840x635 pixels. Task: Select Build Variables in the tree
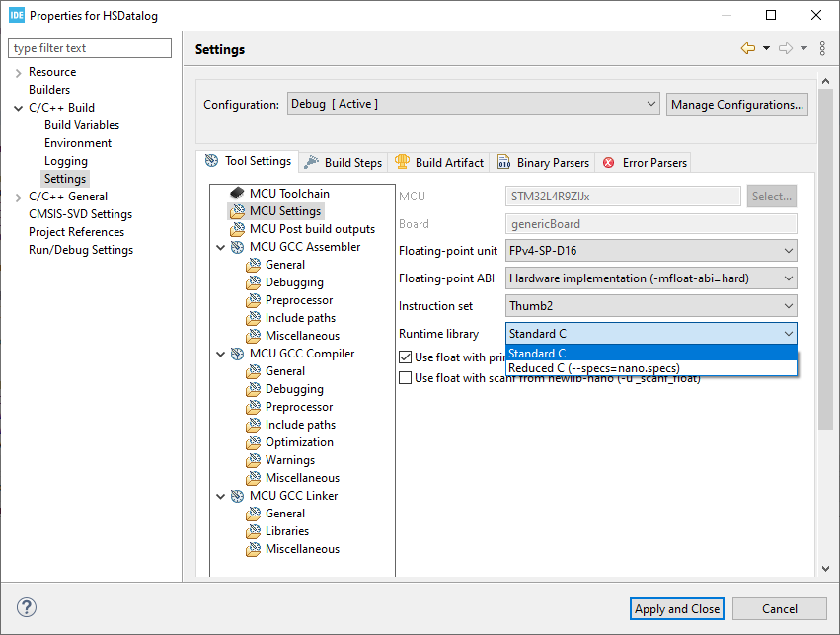[x=82, y=124]
